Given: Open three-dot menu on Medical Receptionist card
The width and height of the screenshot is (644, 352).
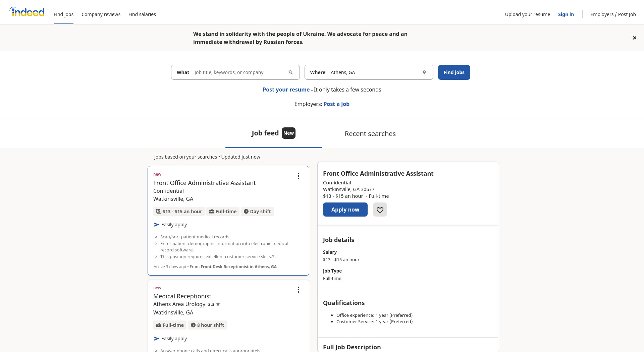Looking at the screenshot, I should [298, 290].
